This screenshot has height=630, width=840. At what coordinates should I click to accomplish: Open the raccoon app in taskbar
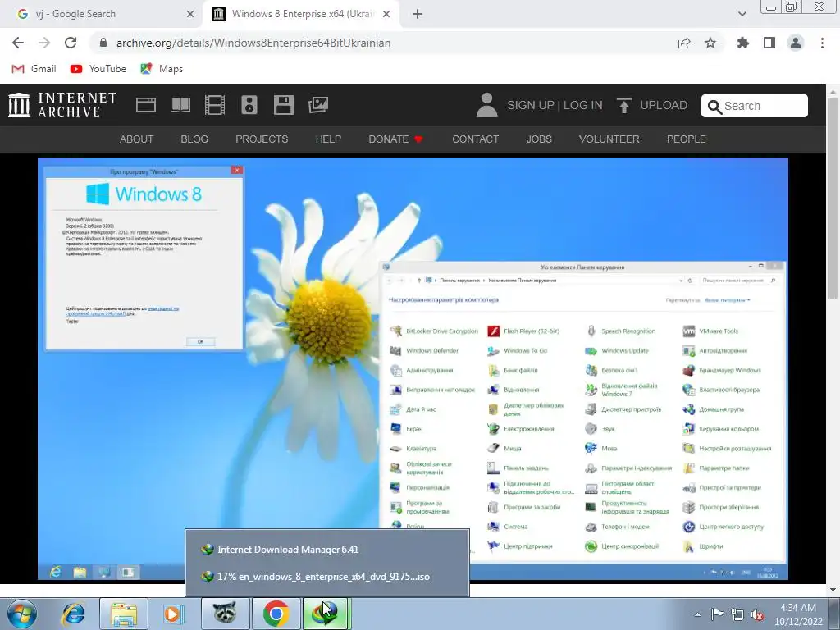point(225,614)
